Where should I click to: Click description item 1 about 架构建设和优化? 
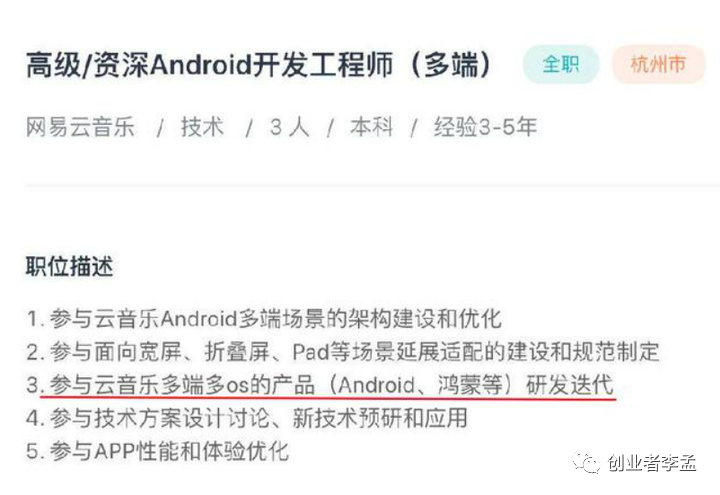pos(264,319)
